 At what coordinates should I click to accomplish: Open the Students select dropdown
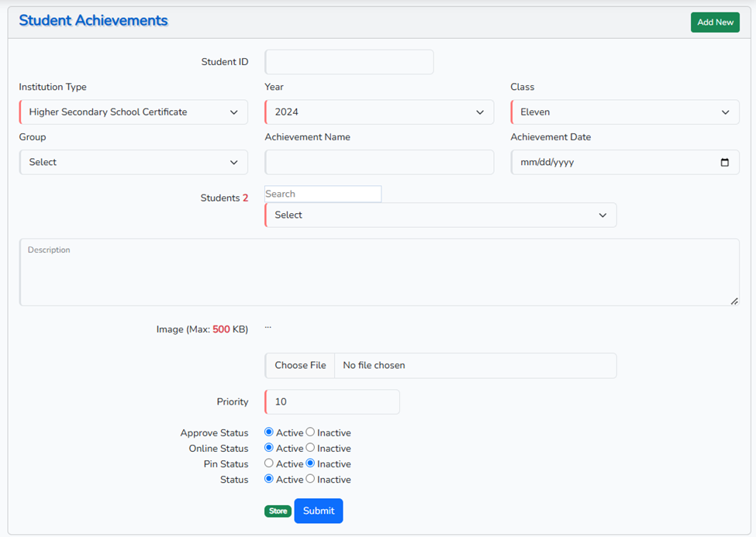440,215
